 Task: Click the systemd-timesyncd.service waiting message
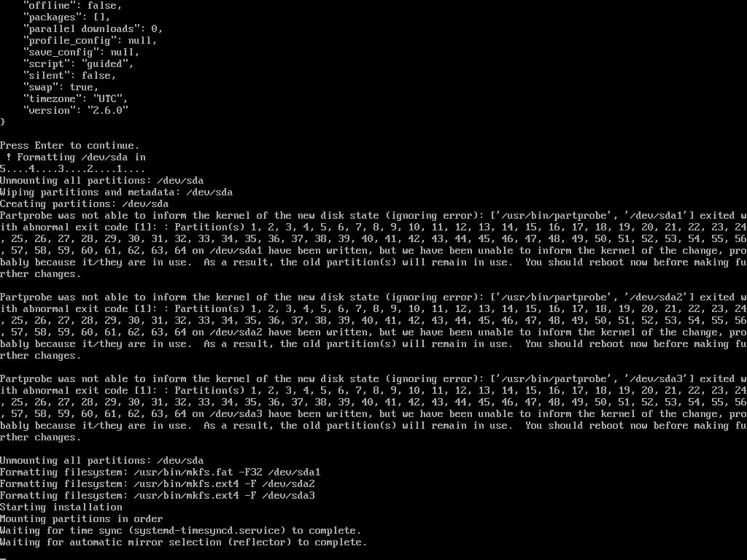pos(181,531)
